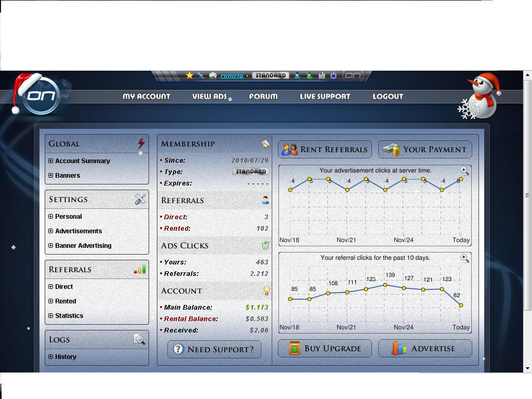This screenshot has height=399, width=532.
Task: Zoom the advertisement clicks chart with magnifier
Action: 464,171
